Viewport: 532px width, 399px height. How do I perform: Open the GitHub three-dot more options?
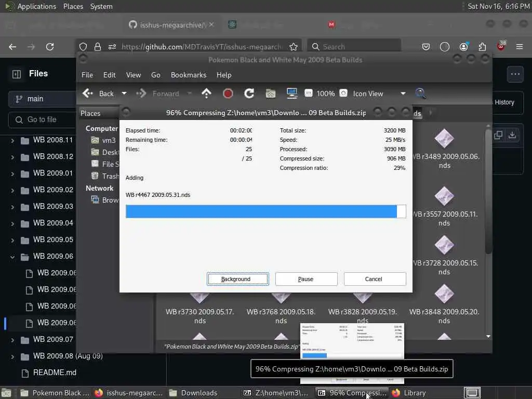click(515, 74)
